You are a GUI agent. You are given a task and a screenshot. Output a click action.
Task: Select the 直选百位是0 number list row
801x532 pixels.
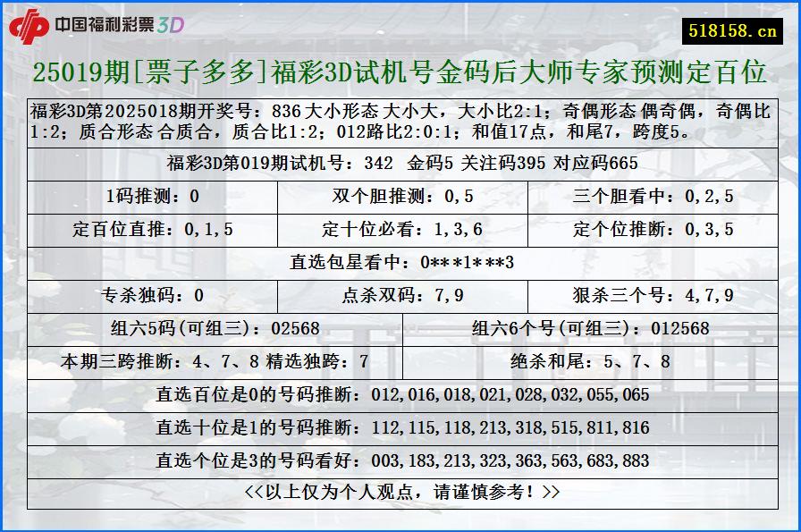click(x=400, y=393)
